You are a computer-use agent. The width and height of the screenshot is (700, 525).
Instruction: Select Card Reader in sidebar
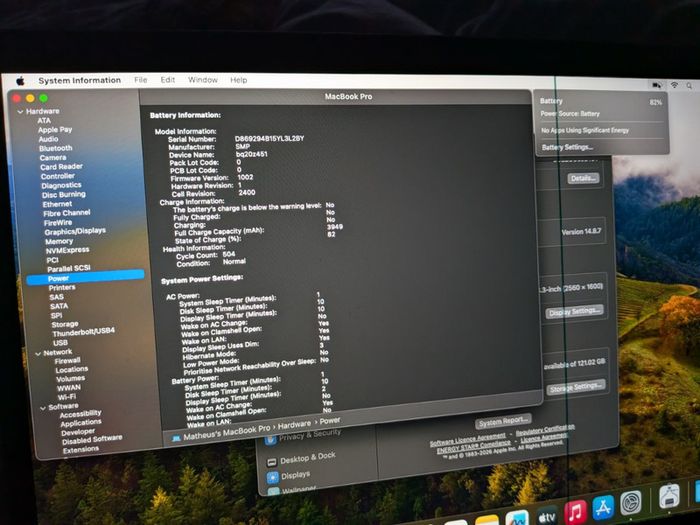(x=61, y=167)
